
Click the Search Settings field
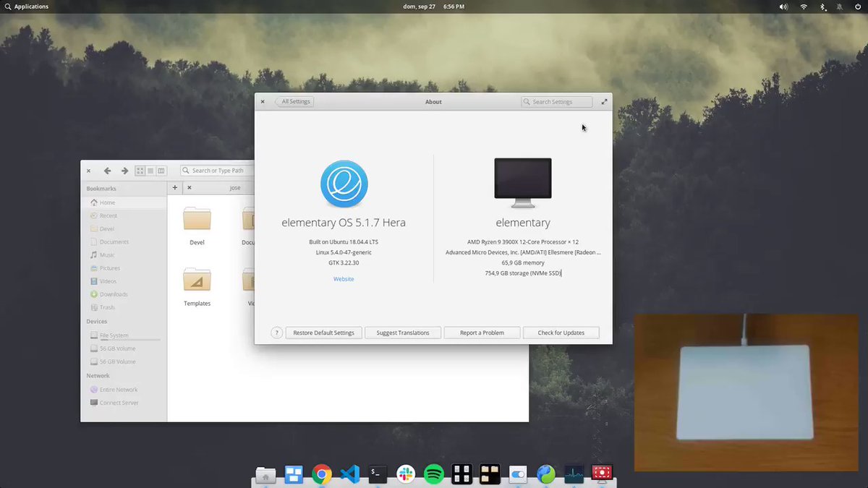(557, 102)
